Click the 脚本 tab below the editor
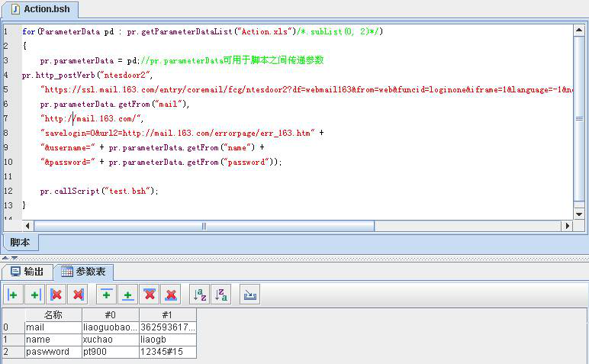This screenshot has height=364, width=589. pyautogui.click(x=19, y=242)
